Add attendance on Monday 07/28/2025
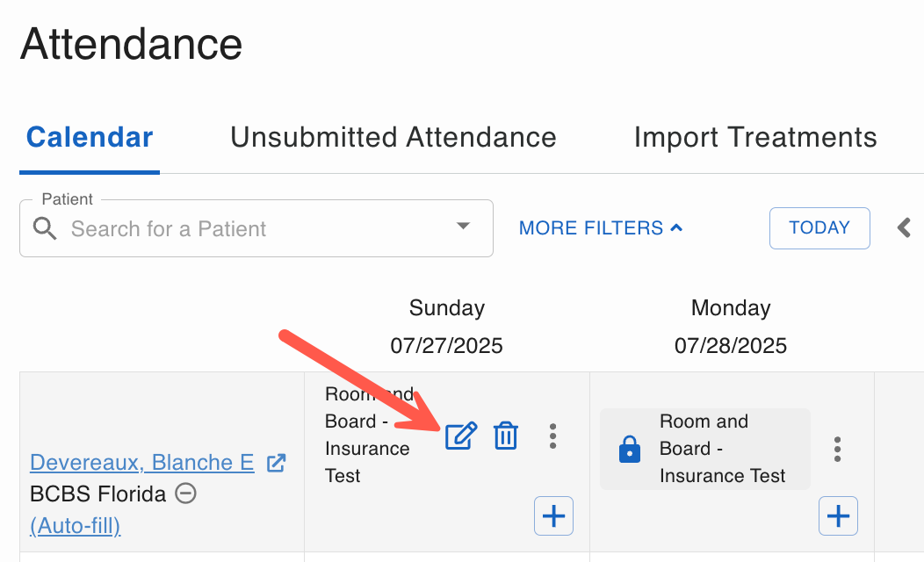Screen dimensions: 924x562 pos(838,516)
